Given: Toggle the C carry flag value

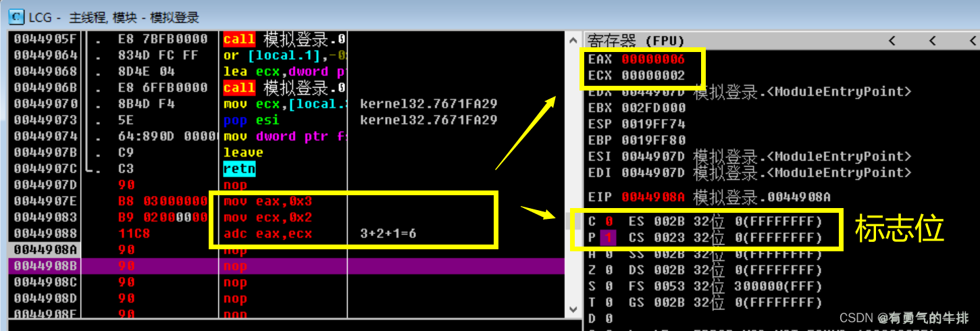Looking at the screenshot, I should [609, 222].
